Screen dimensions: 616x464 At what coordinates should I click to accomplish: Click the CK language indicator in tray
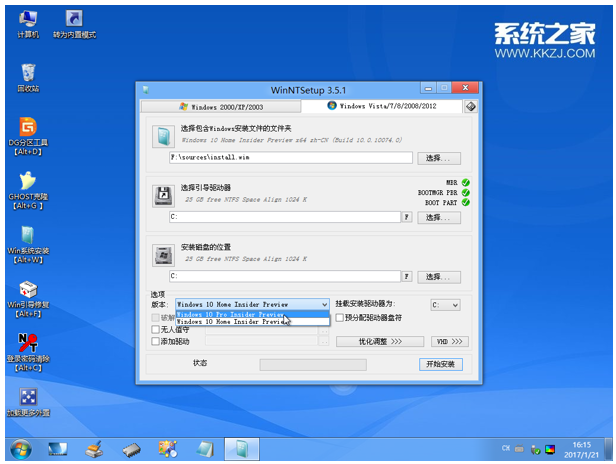coord(506,448)
